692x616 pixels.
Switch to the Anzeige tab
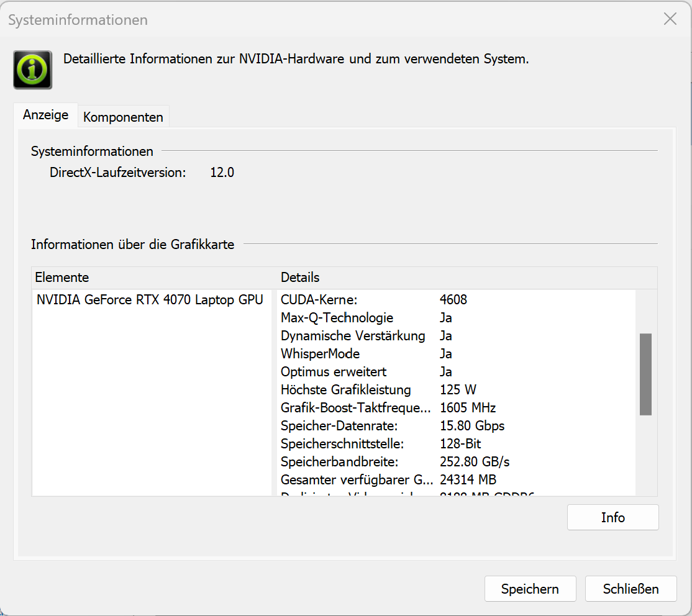[45, 115]
